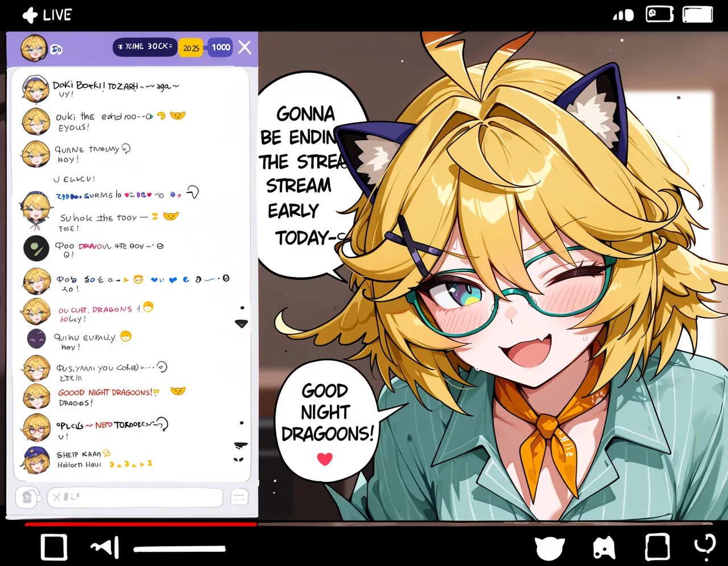Click the rounded screen icon in bottom bar
This screenshot has height=566, width=728.
click(x=657, y=547)
